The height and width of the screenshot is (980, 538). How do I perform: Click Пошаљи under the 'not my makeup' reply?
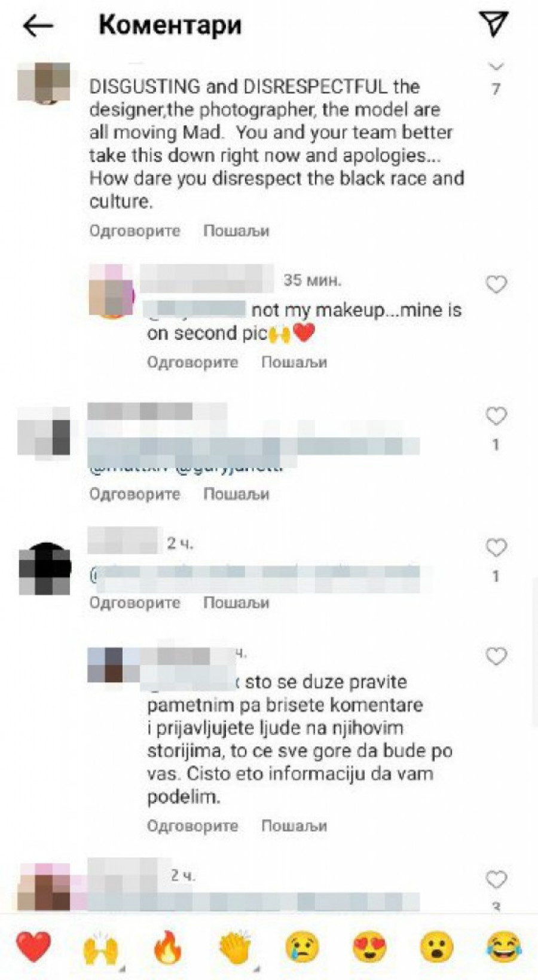point(294,362)
